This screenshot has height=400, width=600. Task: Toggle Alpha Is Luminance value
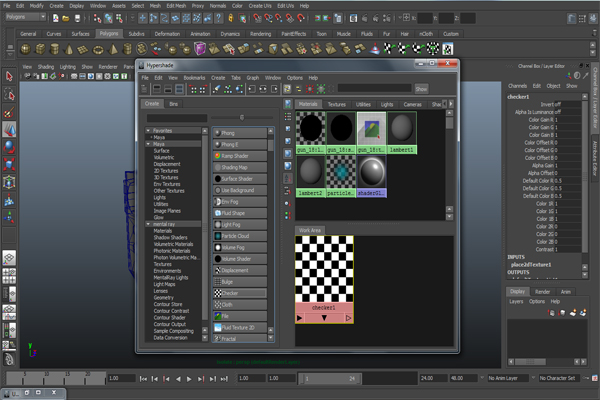coord(568,112)
